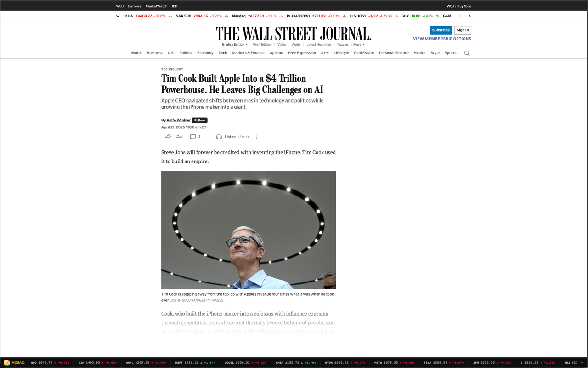Screen dimensions: 588x368
Task: Open Rolfe Winkler's author page
Action: tap(179, 120)
